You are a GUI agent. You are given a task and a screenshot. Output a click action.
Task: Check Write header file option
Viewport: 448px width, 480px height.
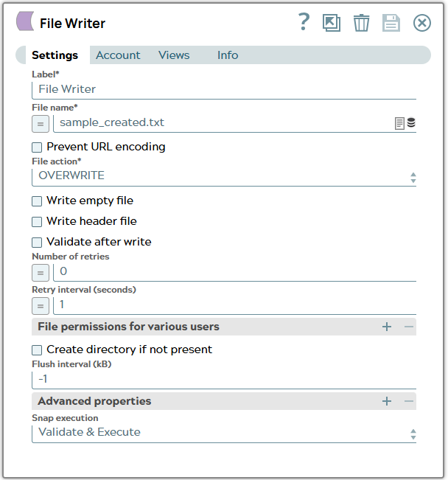coord(37,222)
